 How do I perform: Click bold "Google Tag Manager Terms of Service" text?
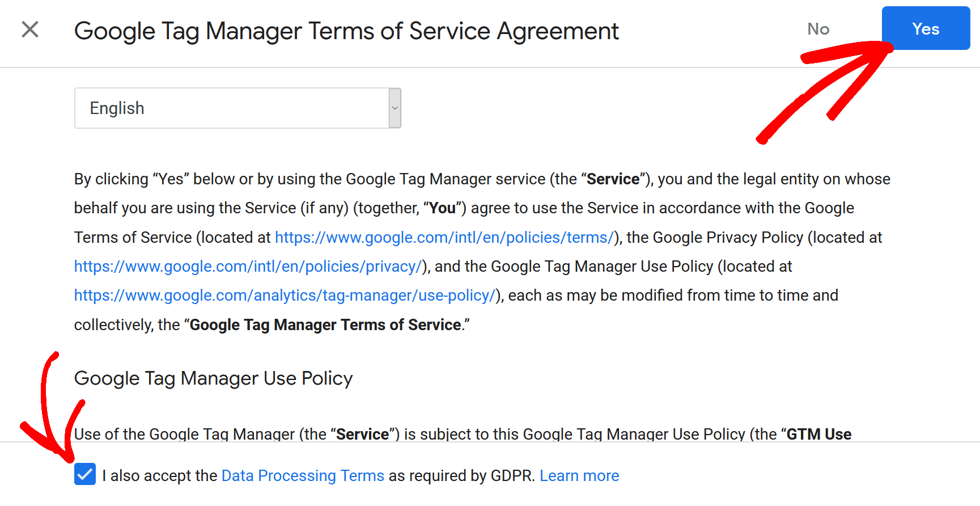coord(325,325)
